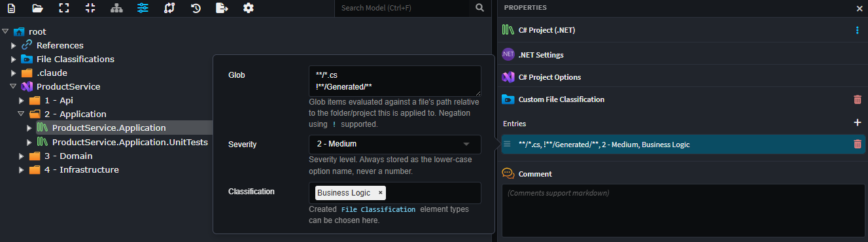Open the Severity dropdown

394,144
